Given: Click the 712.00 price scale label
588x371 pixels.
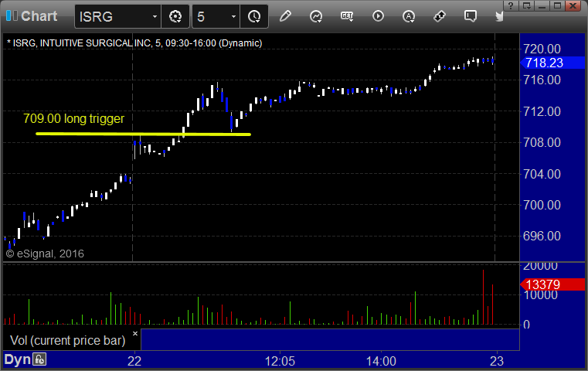Looking at the screenshot, I should [x=542, y=111].
